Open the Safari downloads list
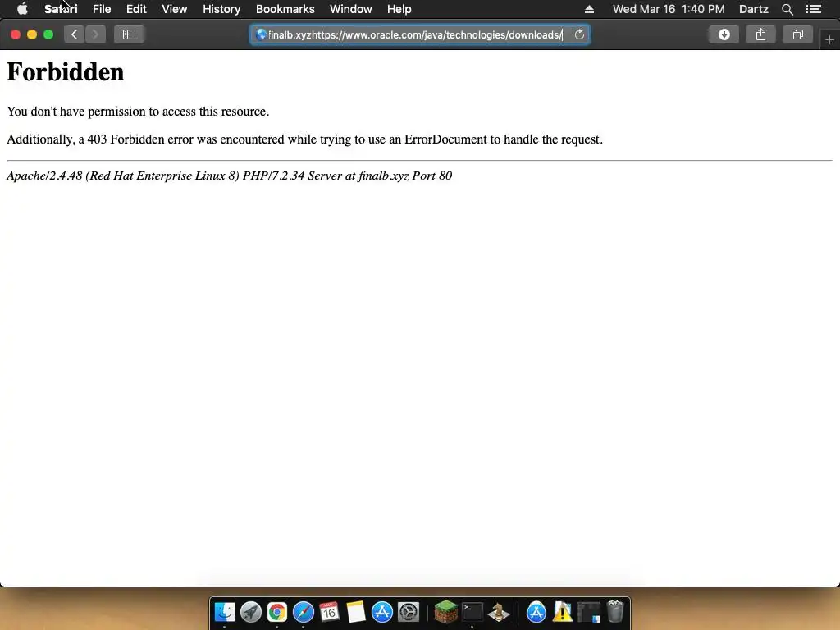This screenshot has height=630, width=840. (724, 34)
